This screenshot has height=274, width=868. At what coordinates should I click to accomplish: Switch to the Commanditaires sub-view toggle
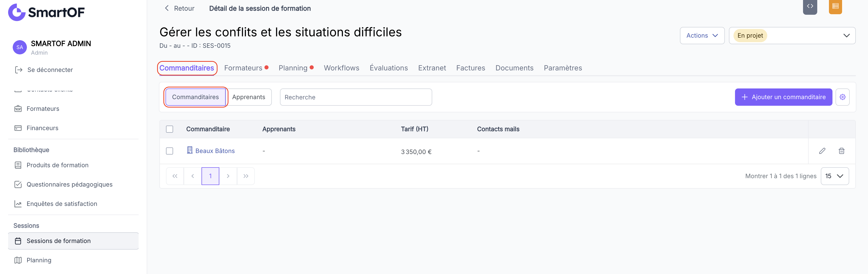tap(195, 97)
